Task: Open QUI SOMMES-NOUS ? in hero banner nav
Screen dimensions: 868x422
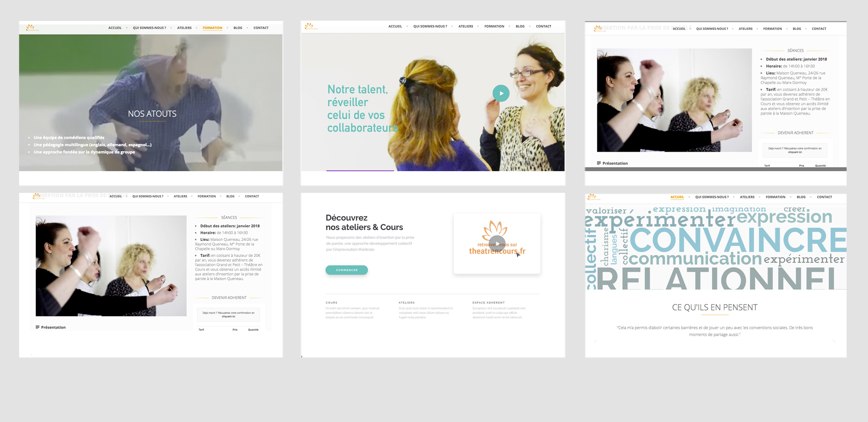Action: (x=430, y=26)
